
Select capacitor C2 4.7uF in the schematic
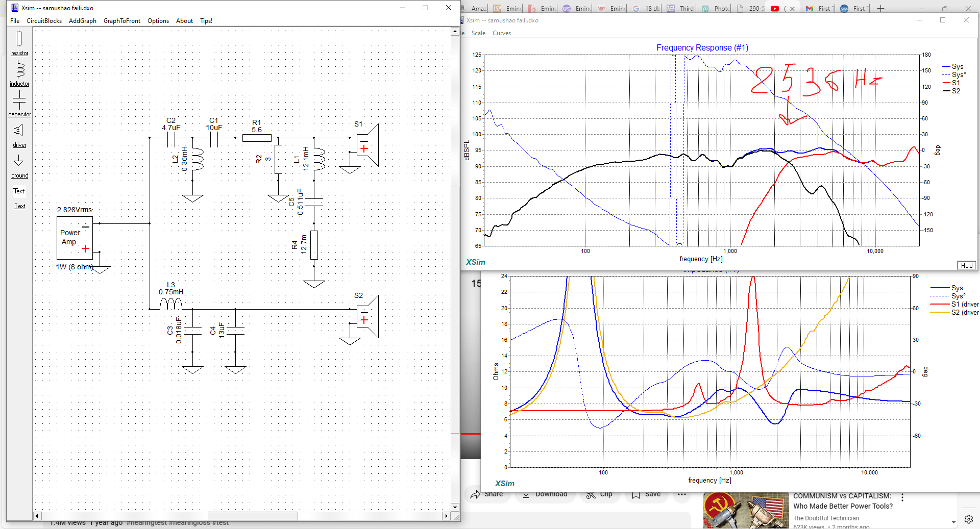(171, 138)
